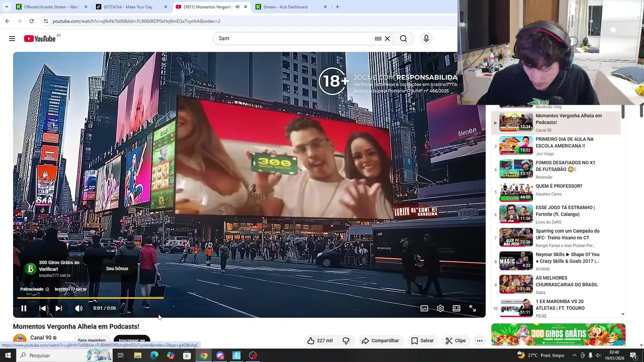Run search with magnifier button

[404, 39]
